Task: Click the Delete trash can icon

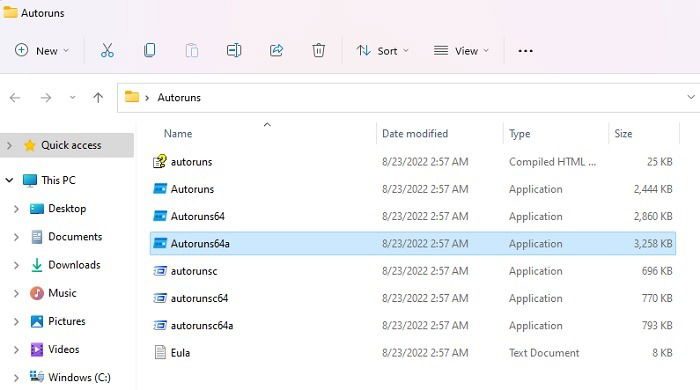Action: pos(318,50)
